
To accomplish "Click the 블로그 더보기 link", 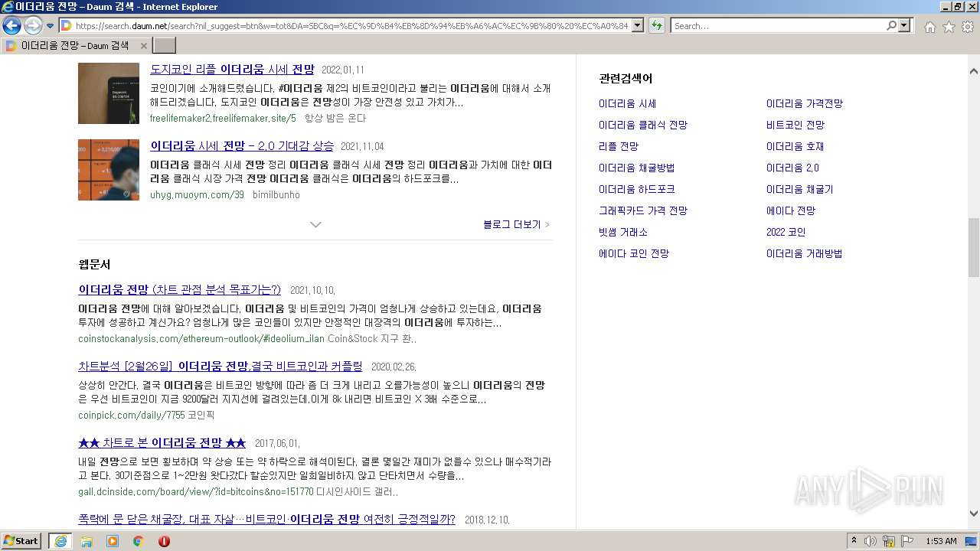I will click(516, 224).
